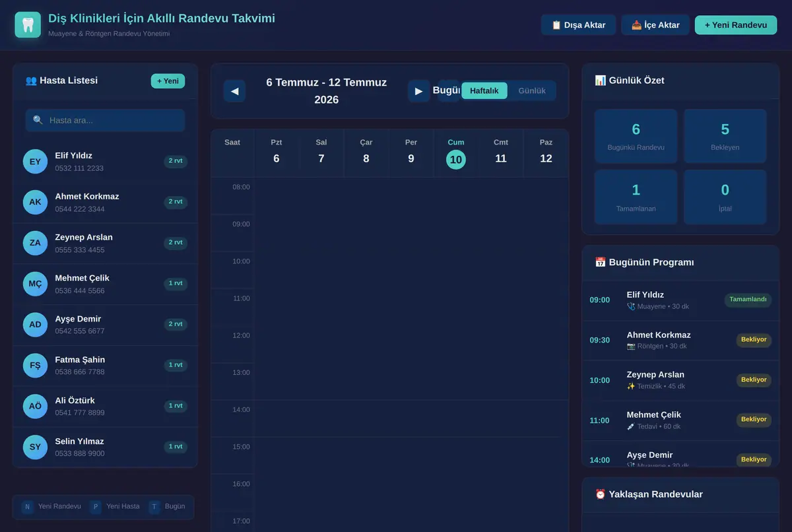Go to previous week arrow
792x532 pixels.
[x=234, y=91]
